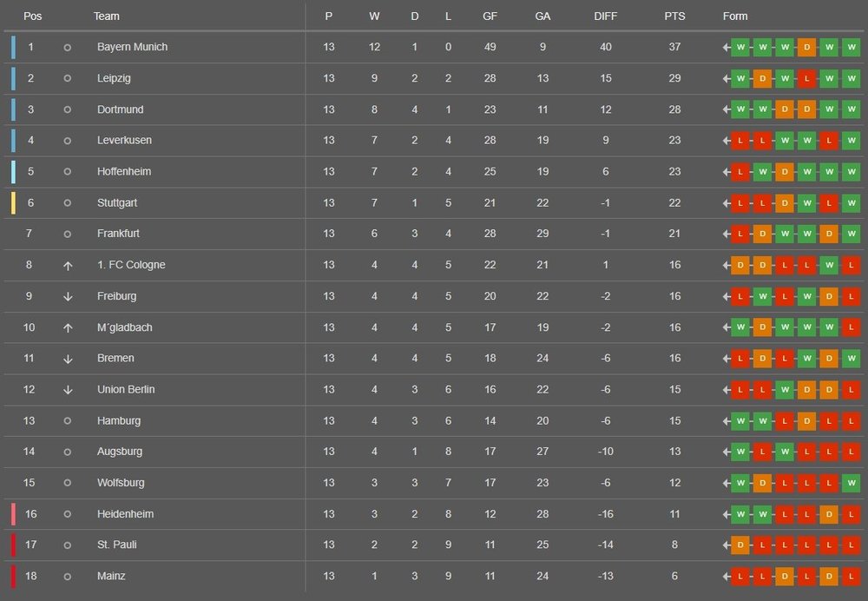Click Leipzig's red L form badge
868x601 pixels.
pos(806,78)
